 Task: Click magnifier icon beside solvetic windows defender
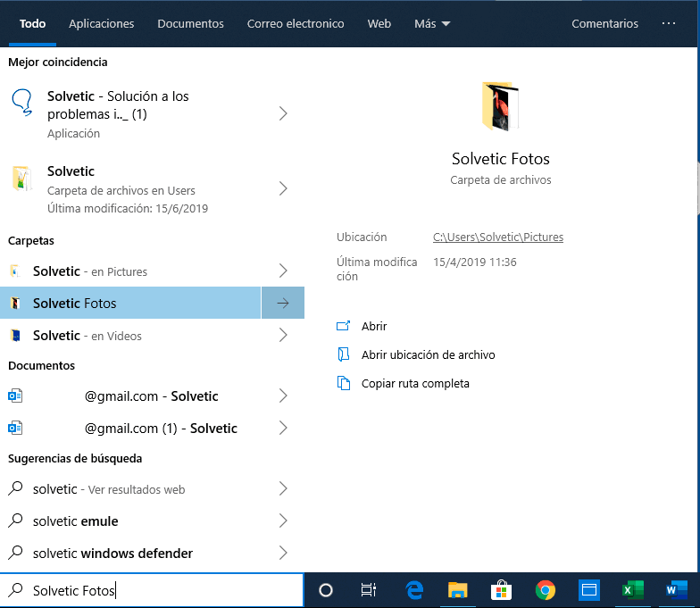(x=15, y=553)
